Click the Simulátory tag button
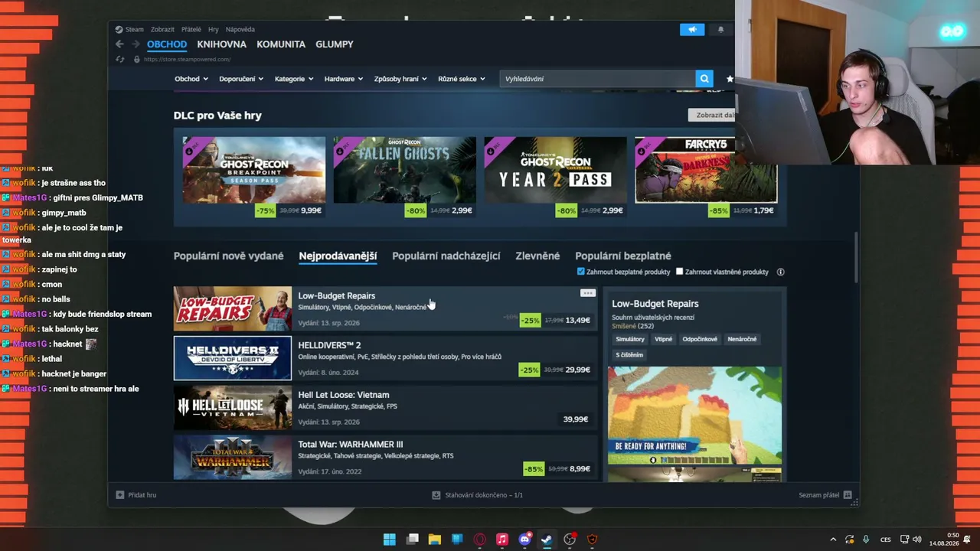980x551 pixels. coord(630,339)
